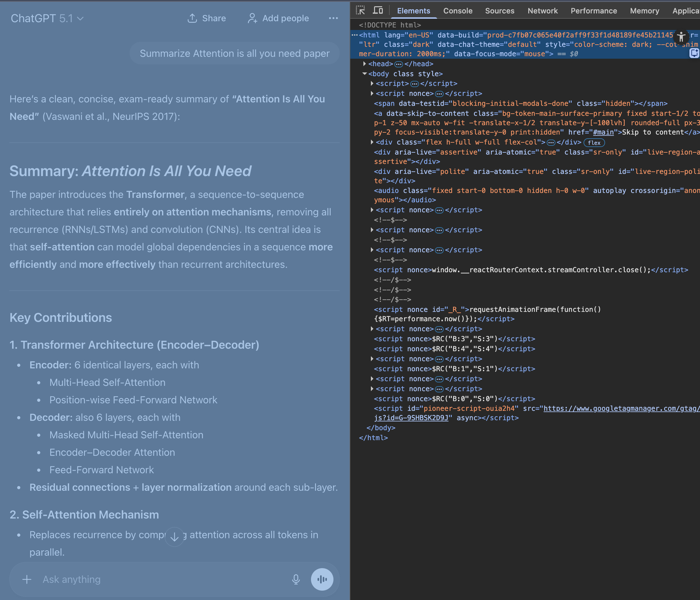The width and height of the screenshot is (700, 600).
Task: Expand the first script node inside body
Action: (x=372, y=83)
